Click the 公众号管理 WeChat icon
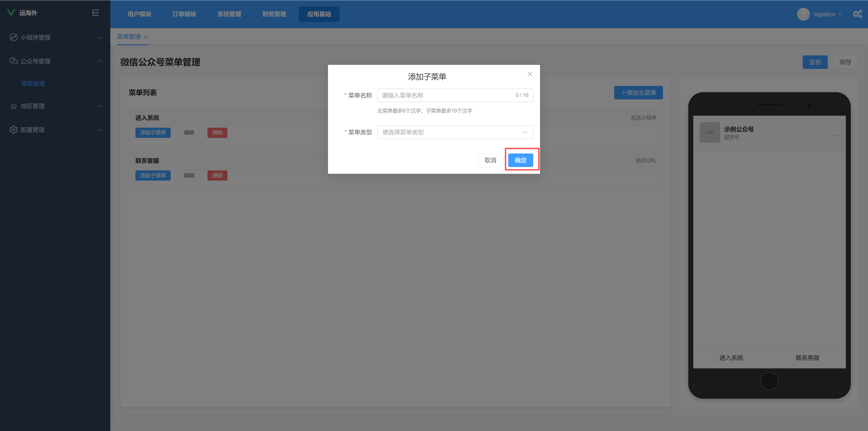The height and width of the screenshot is (431, 868). [x=14, y=61]
